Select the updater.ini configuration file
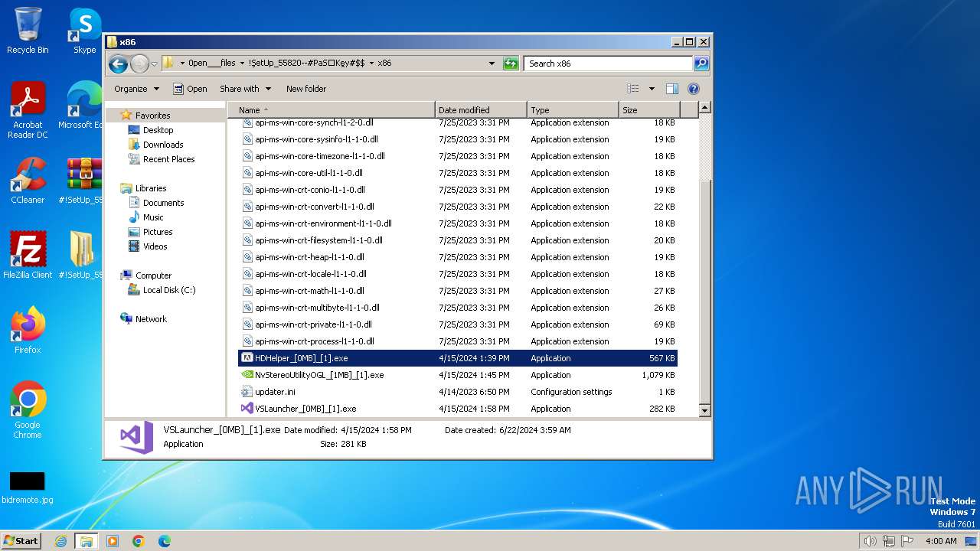This screenshot has height=551, width=980. tap(459, 392)
